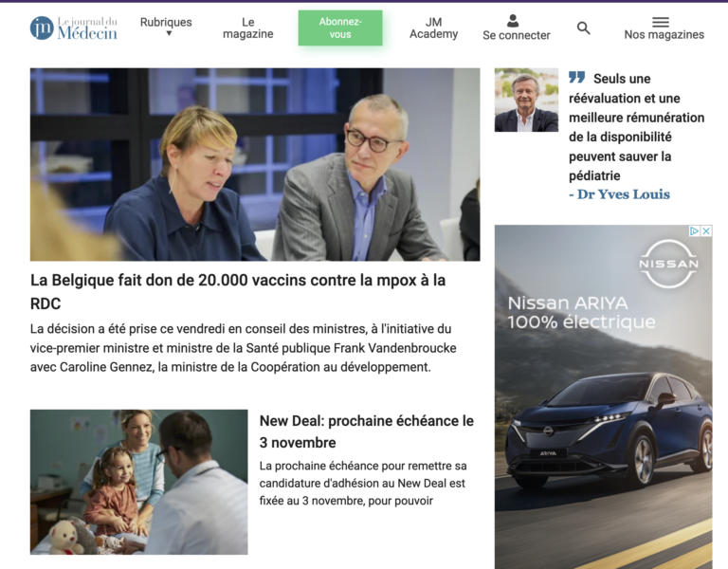Open the Belgique mpox vaccins article headline
The height and width of the screenshot is (569, 728).
point(238,292)
